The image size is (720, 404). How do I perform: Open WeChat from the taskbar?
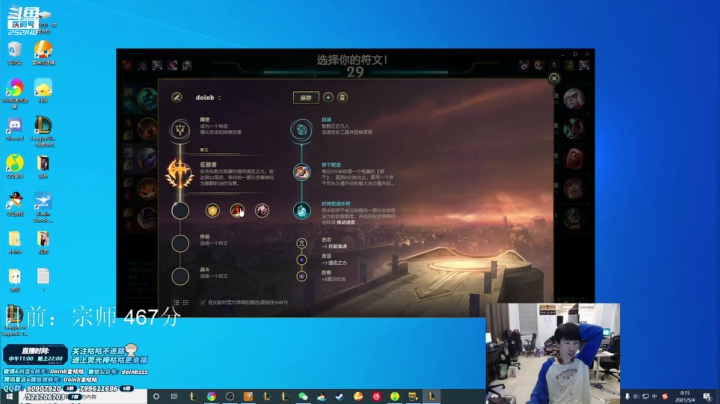point(303,396)
